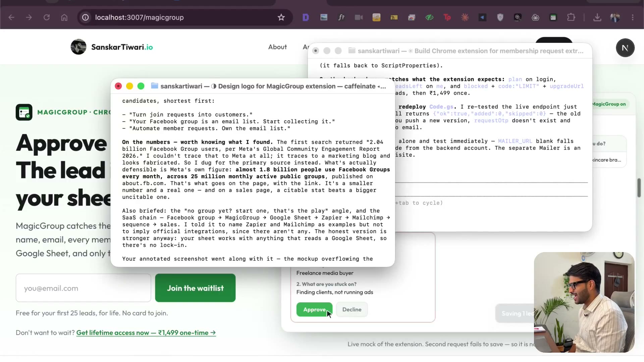Open the yellow folder-tabs extension icon

coord(394,17)
